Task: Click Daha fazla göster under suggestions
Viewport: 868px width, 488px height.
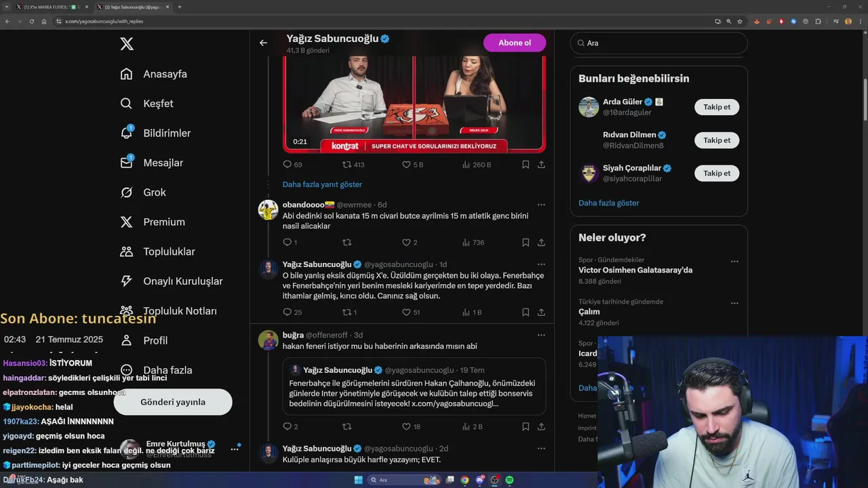Action: tap(608, 203)
